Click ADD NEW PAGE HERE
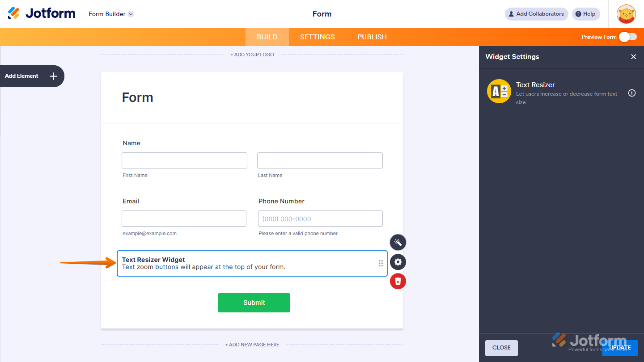Image resolution: width=644 pixels, height=362 pixels. click(x=252, y=344)
